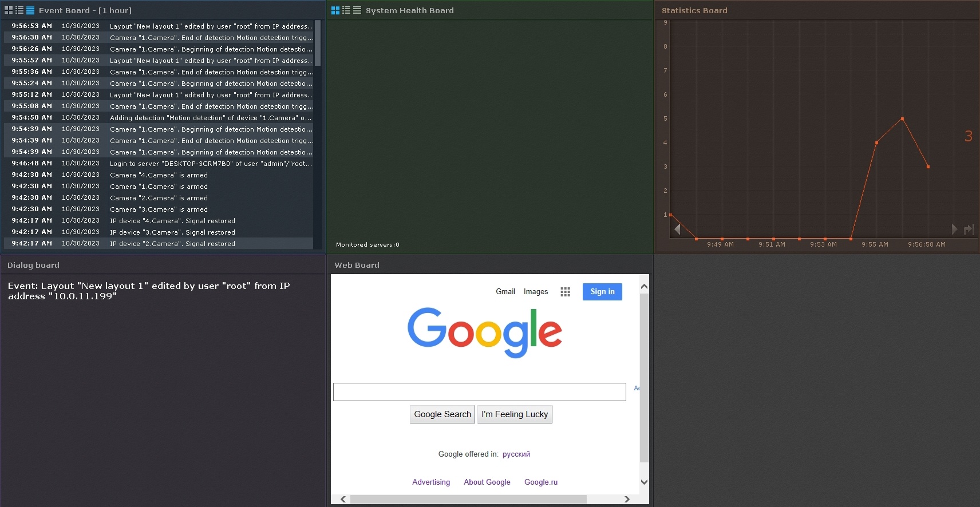Jump statistics chart to latest time
The image size is (980, 507).
[969, 229]
